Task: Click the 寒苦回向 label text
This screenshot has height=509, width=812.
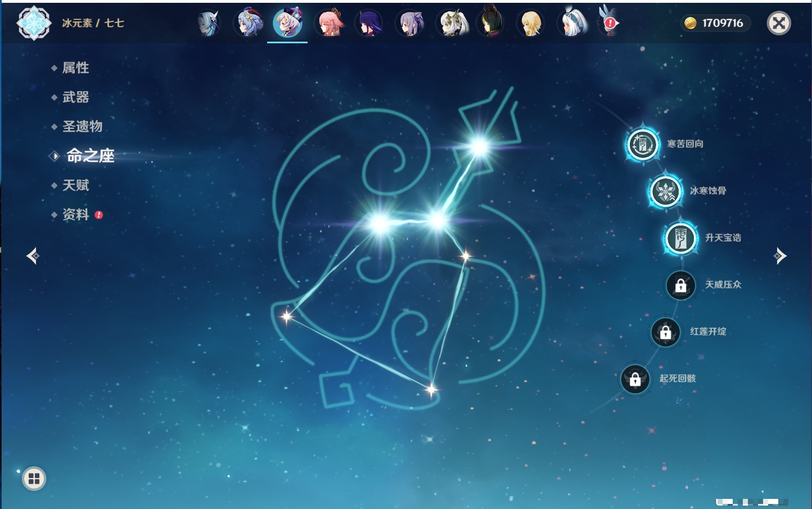Action: tap(685, 144)
